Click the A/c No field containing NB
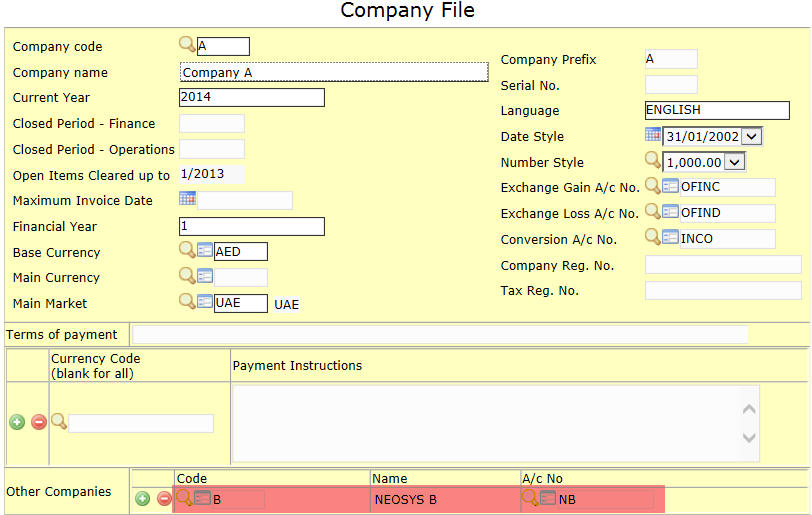This screenshot has width=812, height=515. tap(605, 499)
